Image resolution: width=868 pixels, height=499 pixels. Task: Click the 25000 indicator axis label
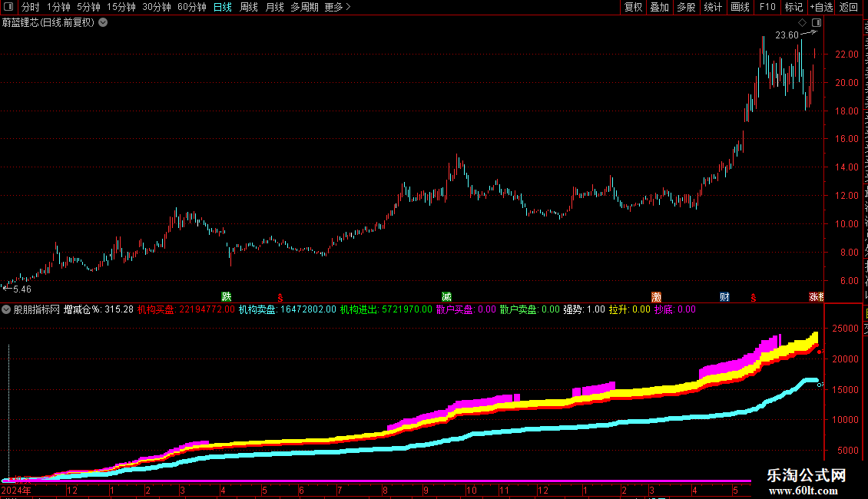tap(845, 329)
